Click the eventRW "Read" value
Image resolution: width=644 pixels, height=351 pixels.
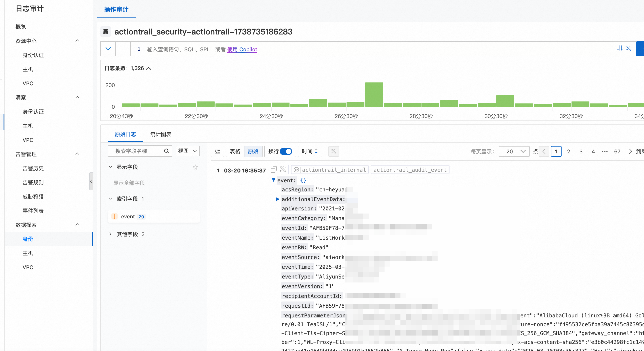[x=319, y=247]
